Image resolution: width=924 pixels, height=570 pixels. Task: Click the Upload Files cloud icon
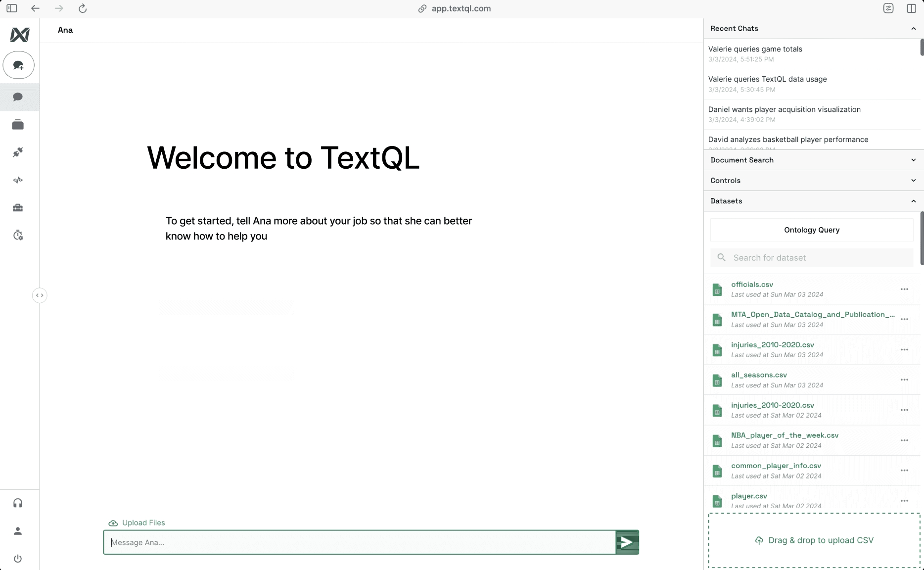point(113,523)
